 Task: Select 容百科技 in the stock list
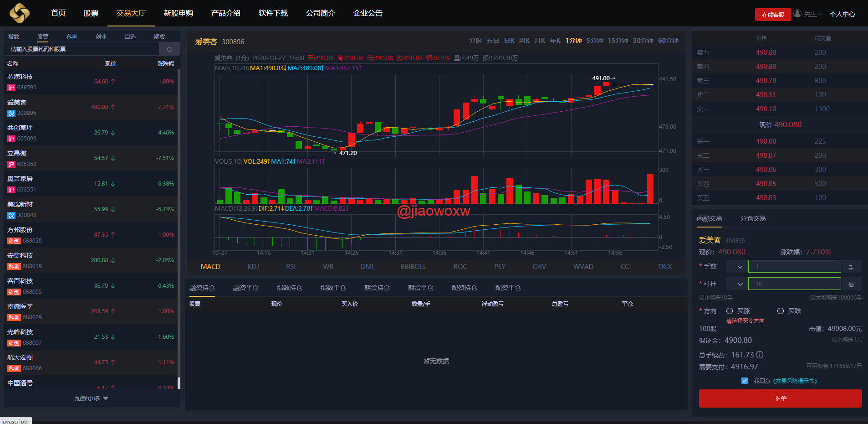coord(91,286)
